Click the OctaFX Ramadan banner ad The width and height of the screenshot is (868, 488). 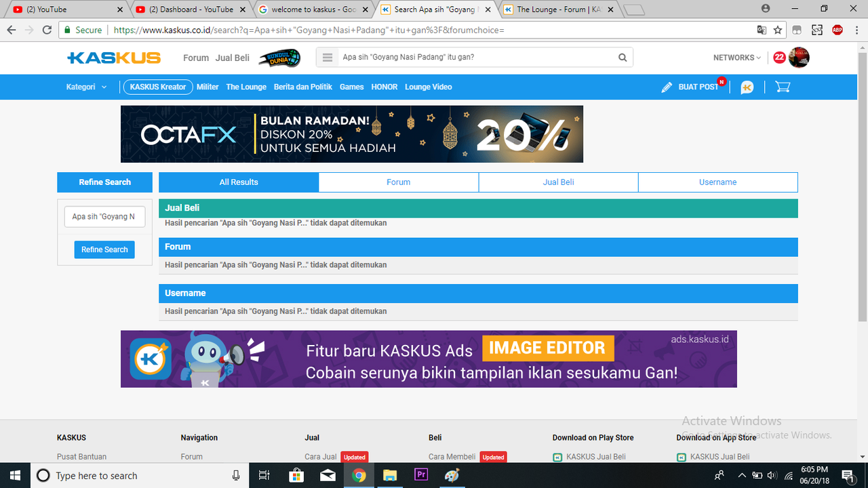click(x=352, y=134)
